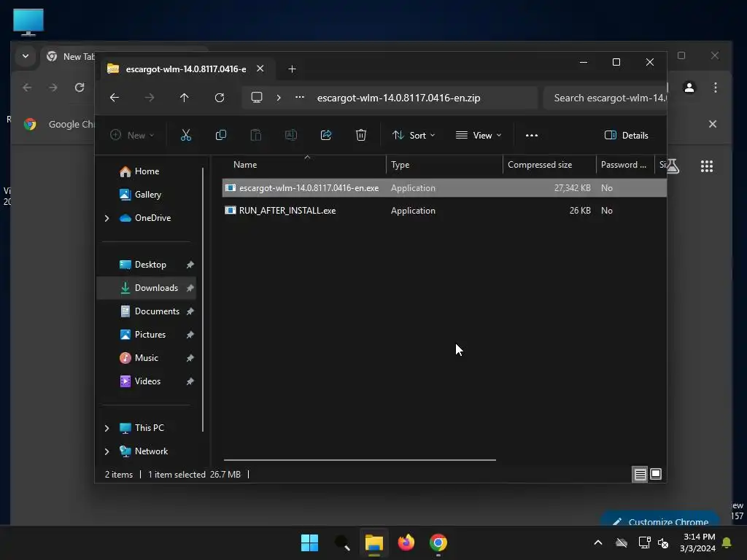Screen dimensions: 747x560
Task: Switch to large thumbnails view icon in status bar
Action: coord(656,474)
